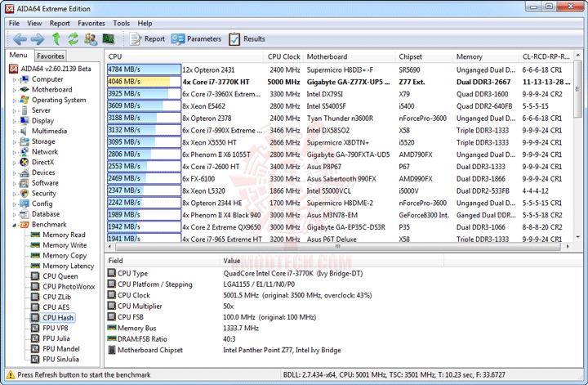This screenshot has width=588, height=385.
Task: Select the DirectX icon in the tree
Action: pyautogui.click(x=24, y=162)
